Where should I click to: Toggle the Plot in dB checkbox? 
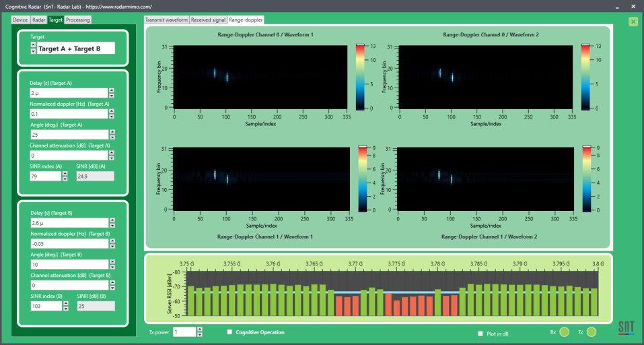[480, 333]
